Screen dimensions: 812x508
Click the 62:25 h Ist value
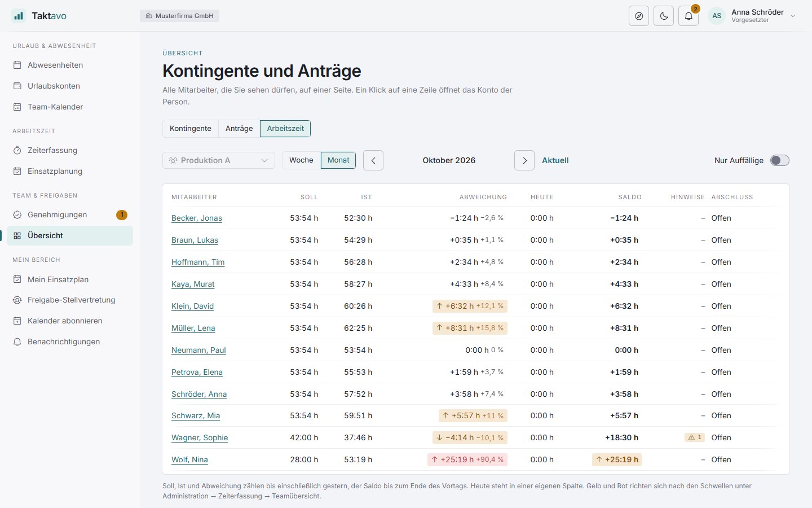(358, 328)
